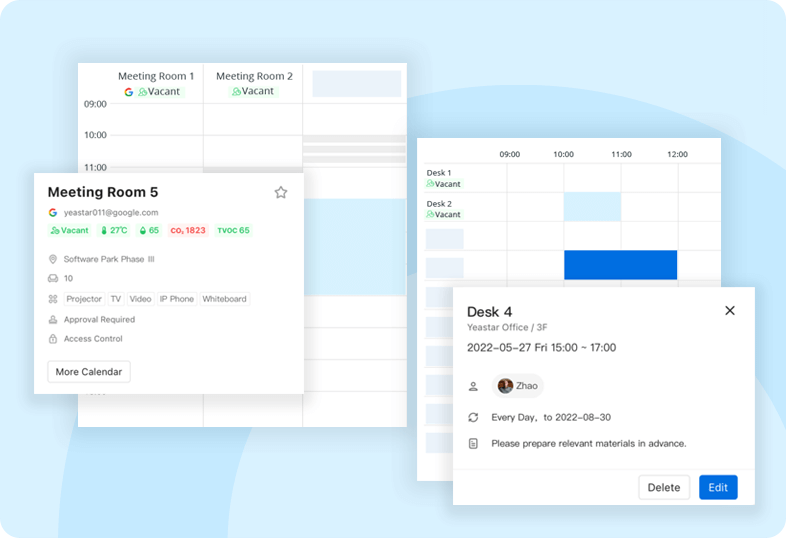
Task: Select IP Phone facility tag
Action: (x=176, y=299)
